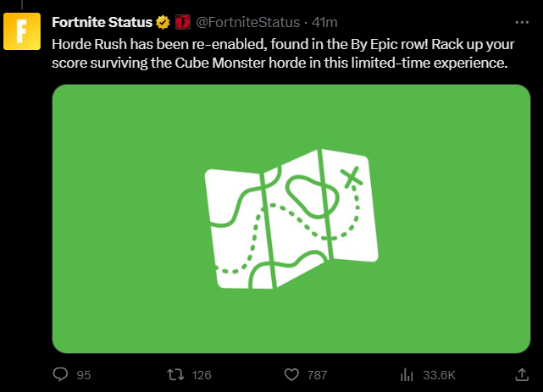Viewport: 543px width, 392px height.
Task: Like the post with the heart icon
Action: point(291,375)
